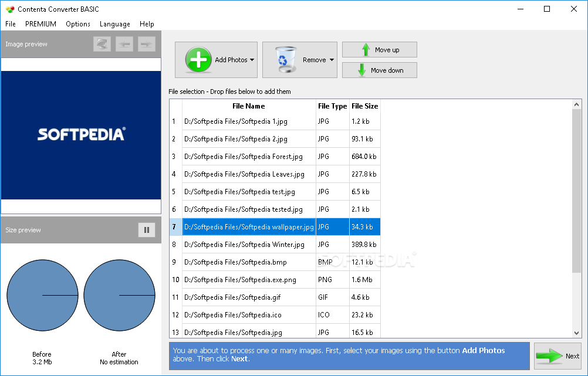Click the File Size column header
Screen dimensions: 588x376
coord(365,106)
